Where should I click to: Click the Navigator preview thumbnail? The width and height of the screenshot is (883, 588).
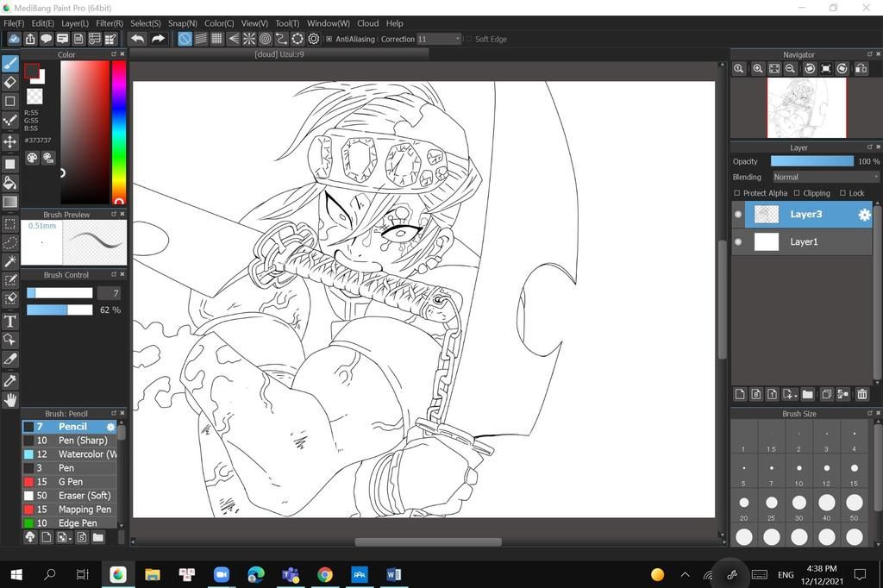pos(806,108)
